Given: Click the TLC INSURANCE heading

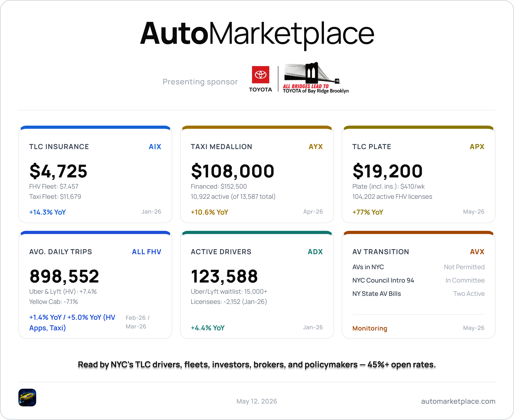Looking at the screenshot, I should (59, 147).
